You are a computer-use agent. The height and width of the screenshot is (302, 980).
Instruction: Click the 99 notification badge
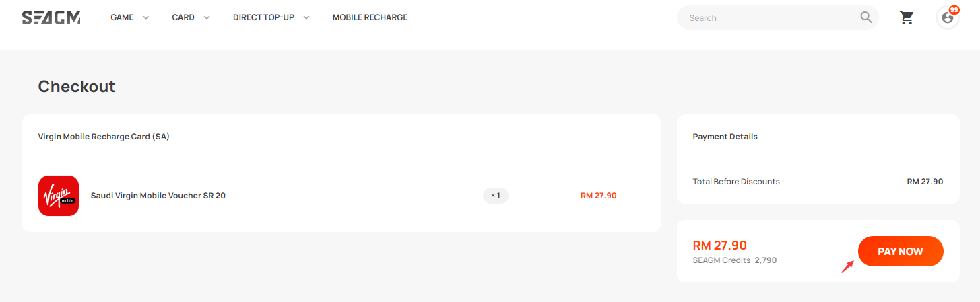(x=954, y=10)
